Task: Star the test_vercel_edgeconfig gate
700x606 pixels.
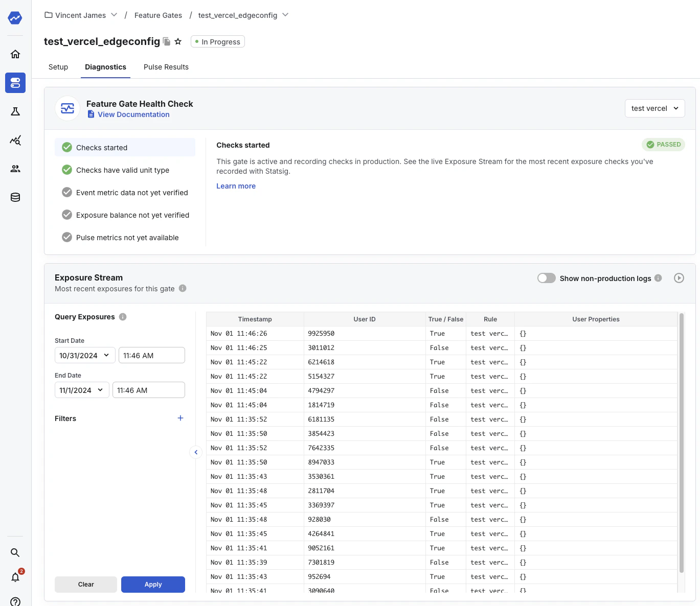Action: (178, 41)
